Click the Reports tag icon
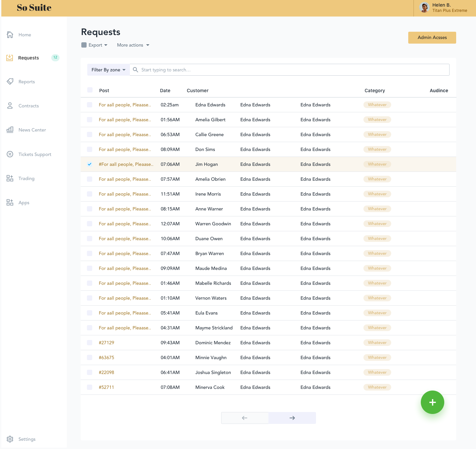This screenshot has width=476, height=449. click(x=10, y=81)
